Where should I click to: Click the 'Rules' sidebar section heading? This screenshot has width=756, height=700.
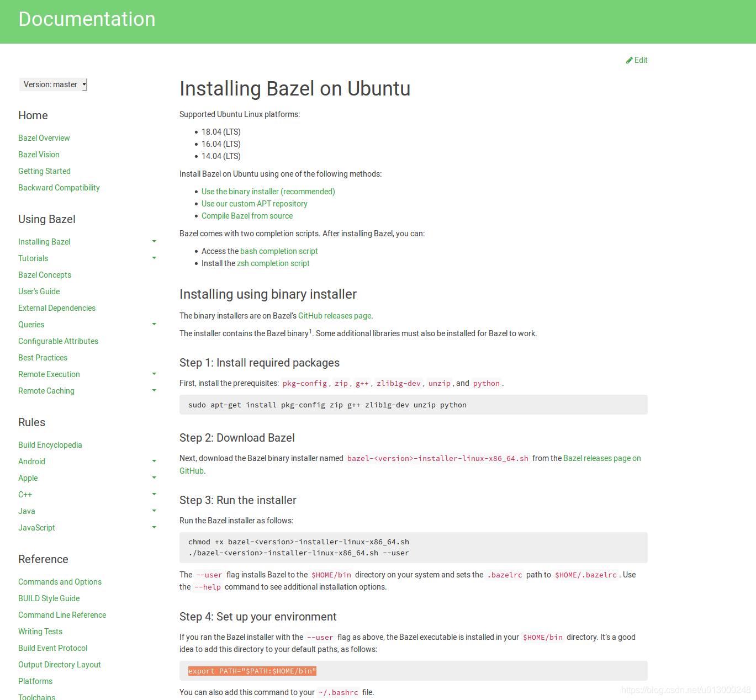tap(31, 422)
